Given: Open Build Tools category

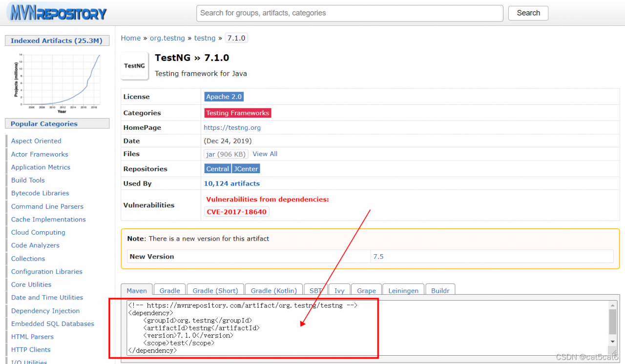Looking at the screenshot, I should tap(28, 180).
